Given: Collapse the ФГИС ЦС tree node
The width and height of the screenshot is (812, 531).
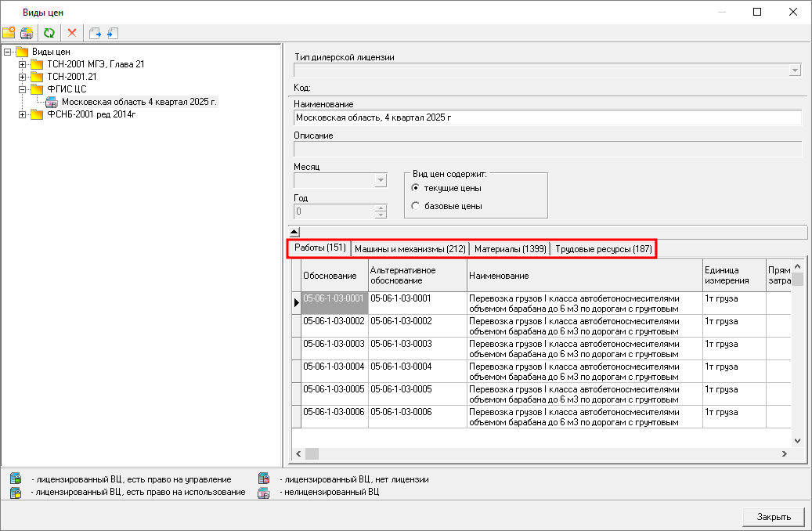Looking at the screenshot, I should click(x=23, y=89).
